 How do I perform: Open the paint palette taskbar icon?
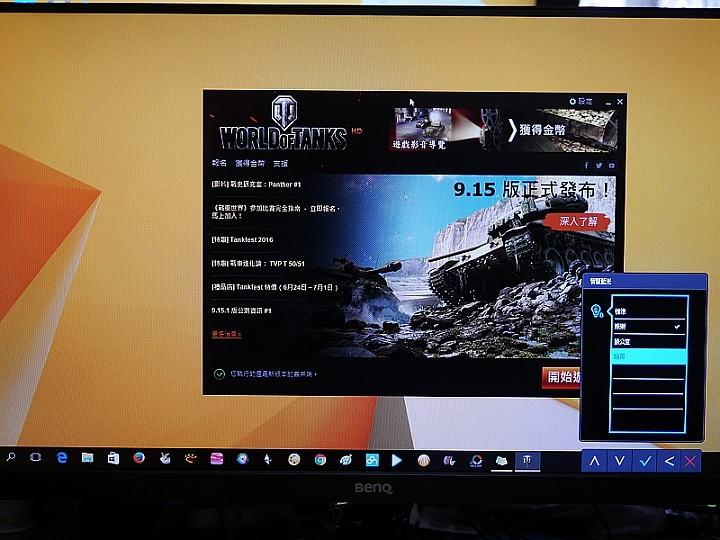tap(294, 459)
